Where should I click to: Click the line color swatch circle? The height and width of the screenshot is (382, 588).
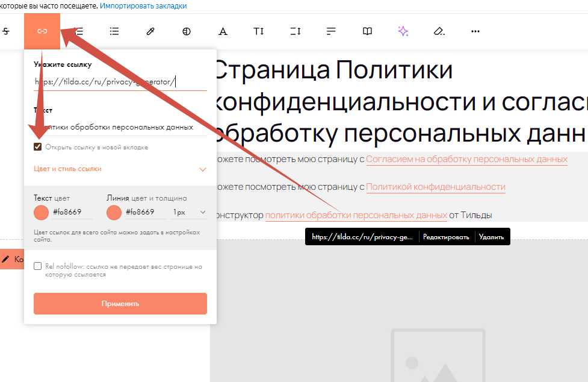pyautogui.click(x=114, y=212)
